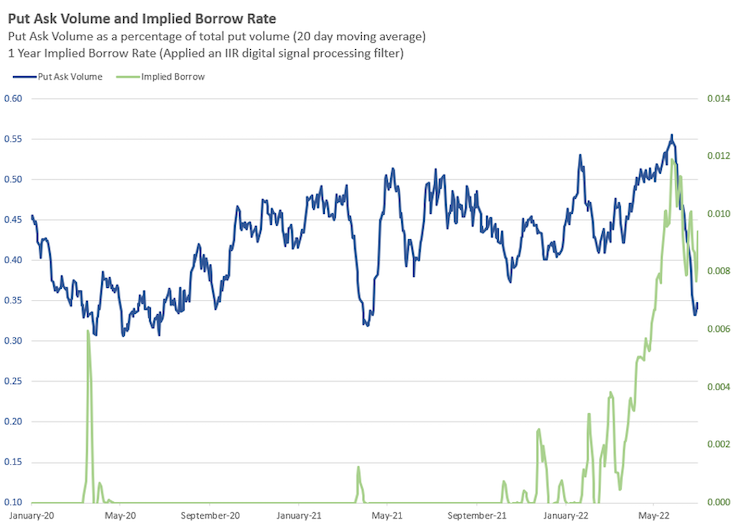Click the January-20 x-axis label
The width and height of the screenshot is (737, 528).
click(x=32, y=516)
